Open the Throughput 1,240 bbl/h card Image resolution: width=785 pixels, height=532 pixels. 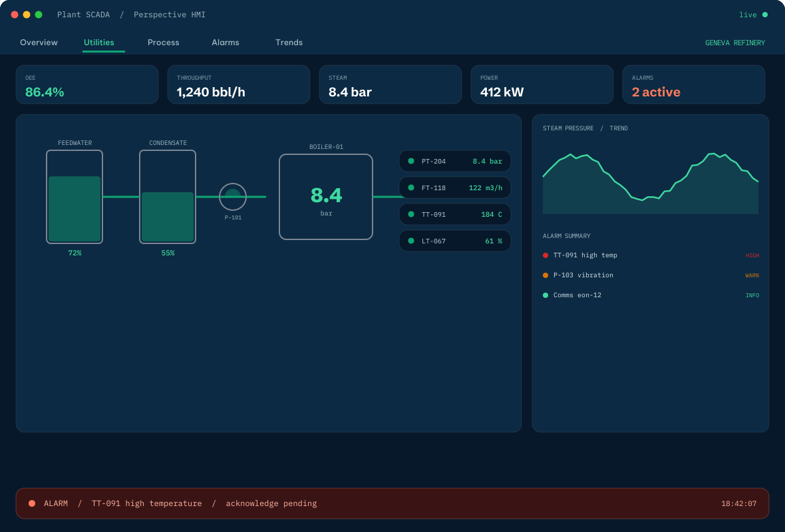(x=239, y=84)
